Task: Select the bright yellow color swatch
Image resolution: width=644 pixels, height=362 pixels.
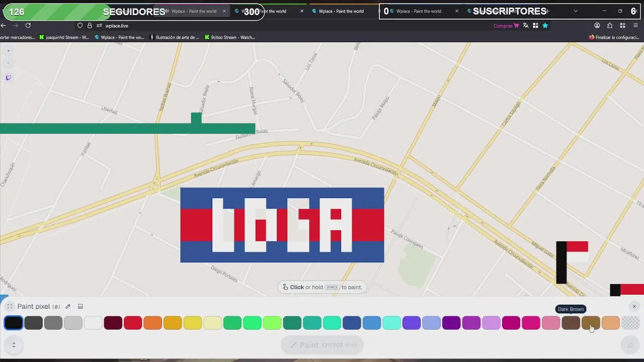Action: (x=192, y=323)
